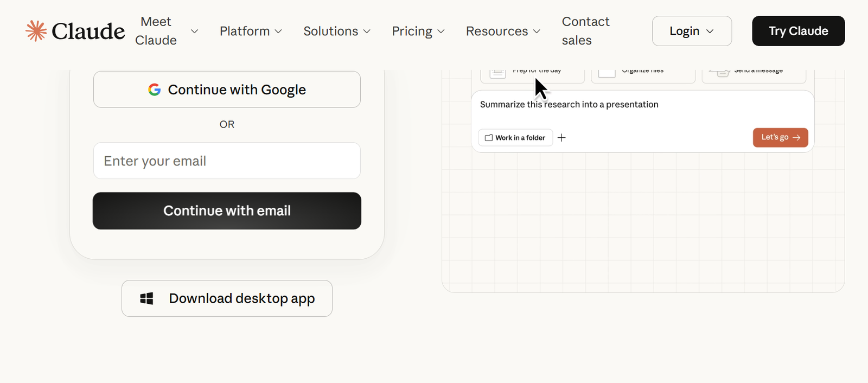
Task: Click the folder icon in Work in a folder
Action: tap(488, 138)
